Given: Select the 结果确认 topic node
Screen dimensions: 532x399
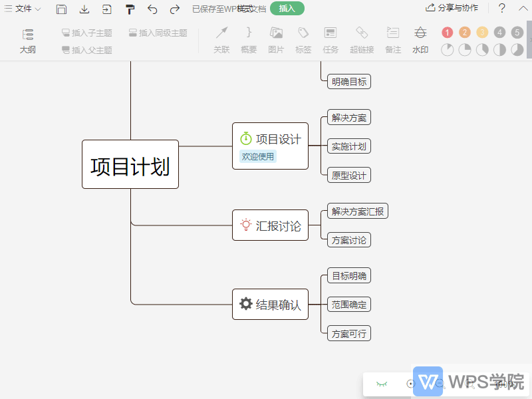Looking at the screenshot, I should tap(270, 305).
